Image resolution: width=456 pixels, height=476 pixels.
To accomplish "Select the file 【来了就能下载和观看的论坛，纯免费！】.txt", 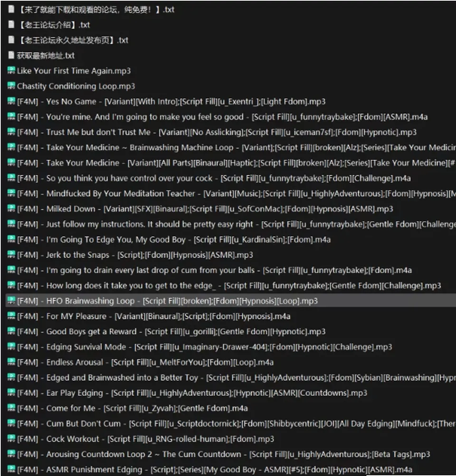I will pyautogui.click(x=96, y=9).
